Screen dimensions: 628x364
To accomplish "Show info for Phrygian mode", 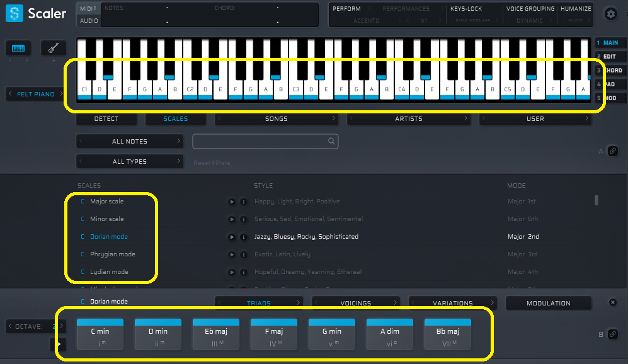I will tap(243, 254).
